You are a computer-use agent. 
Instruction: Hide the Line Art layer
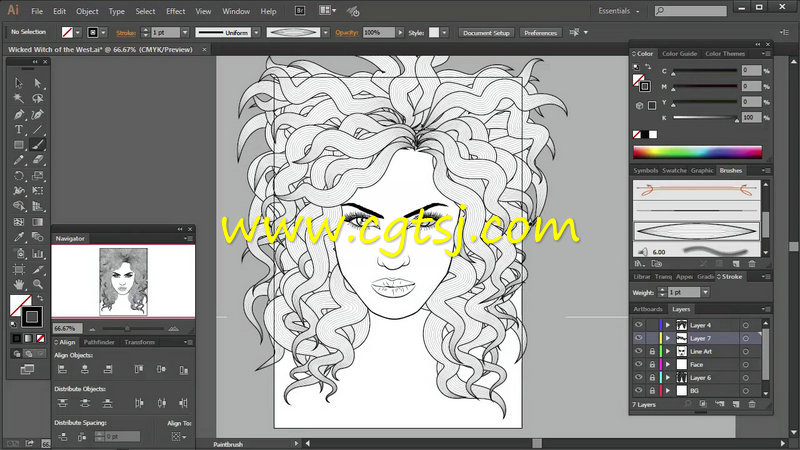638,351
